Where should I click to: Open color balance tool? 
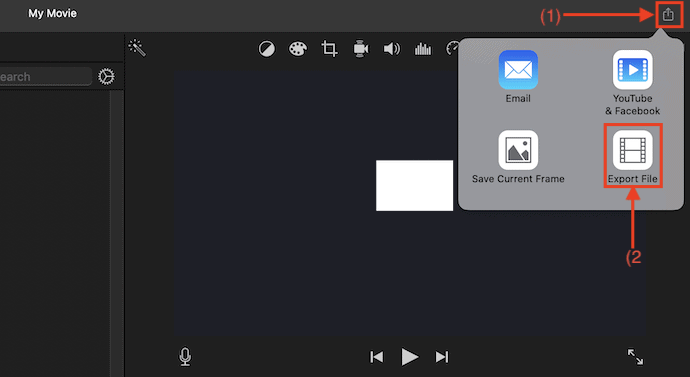pyautogui.click(x=267, y=49)
